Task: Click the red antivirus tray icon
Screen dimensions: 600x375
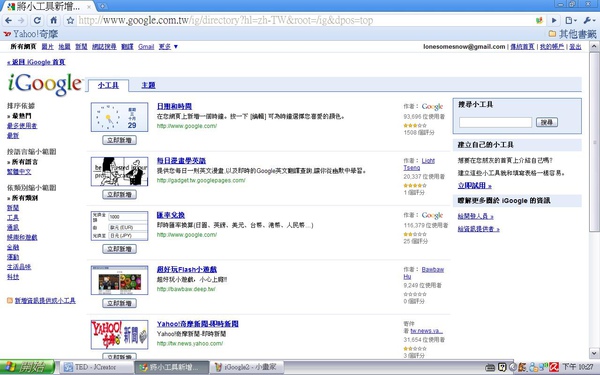Action: point(554,367)
